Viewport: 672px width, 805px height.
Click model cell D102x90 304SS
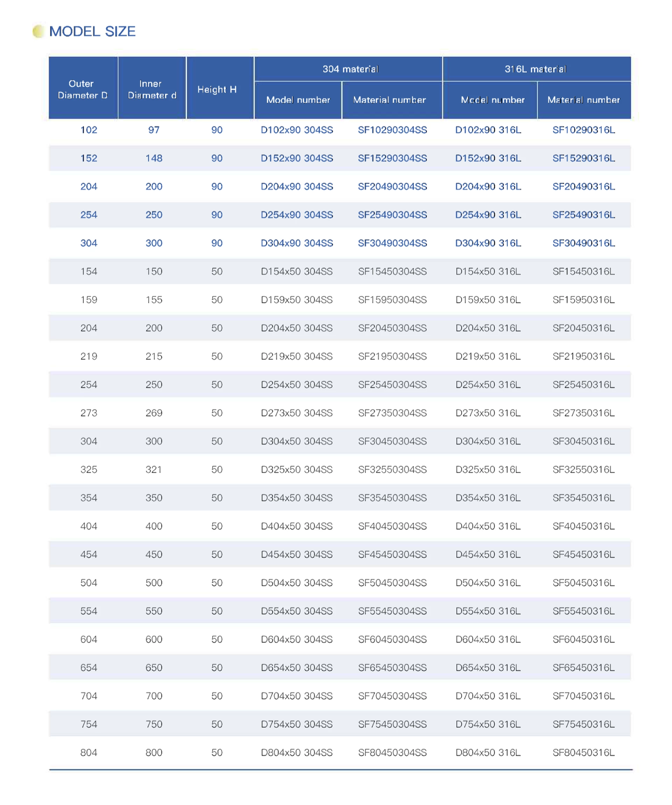(297, 130)
